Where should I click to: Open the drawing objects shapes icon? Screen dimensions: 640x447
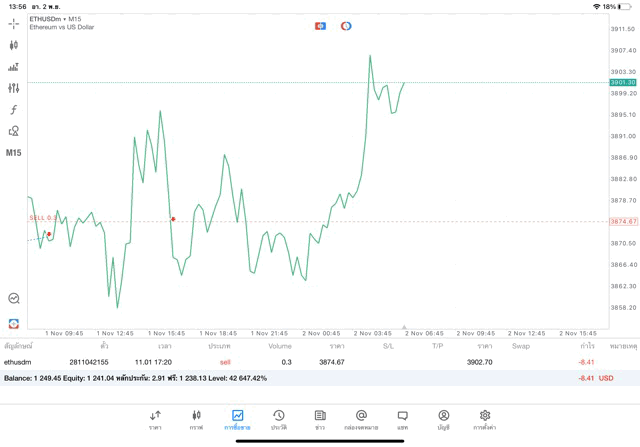(14, 131)
